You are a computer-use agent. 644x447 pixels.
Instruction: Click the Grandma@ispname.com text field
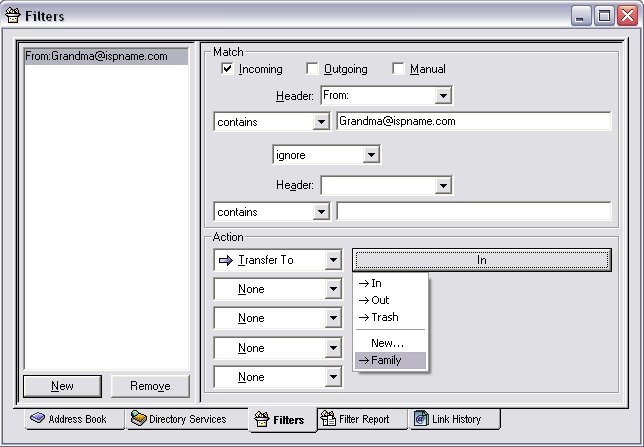coord(473,121)
